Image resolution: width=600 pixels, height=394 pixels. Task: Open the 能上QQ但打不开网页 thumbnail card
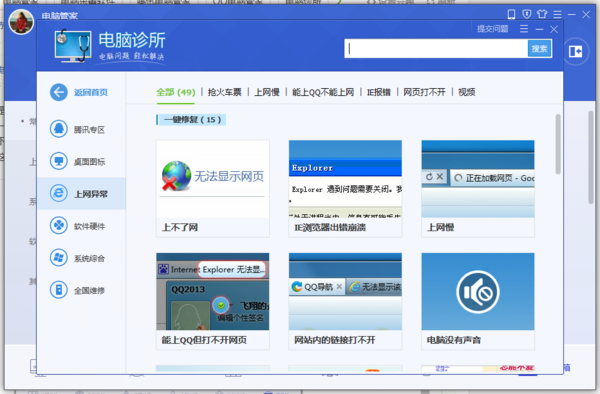[213, 301]
